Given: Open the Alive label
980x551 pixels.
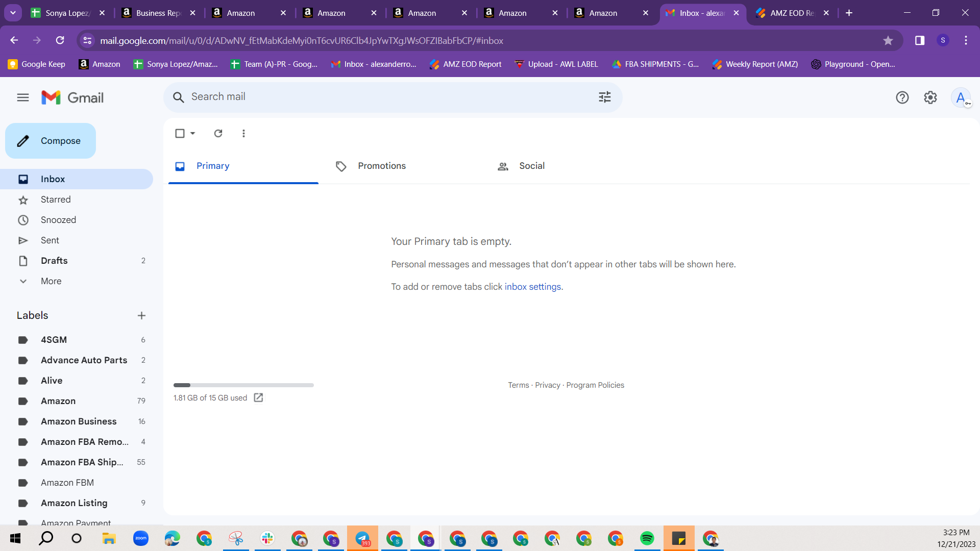Looking at the screenshot, I should point(77,381).
